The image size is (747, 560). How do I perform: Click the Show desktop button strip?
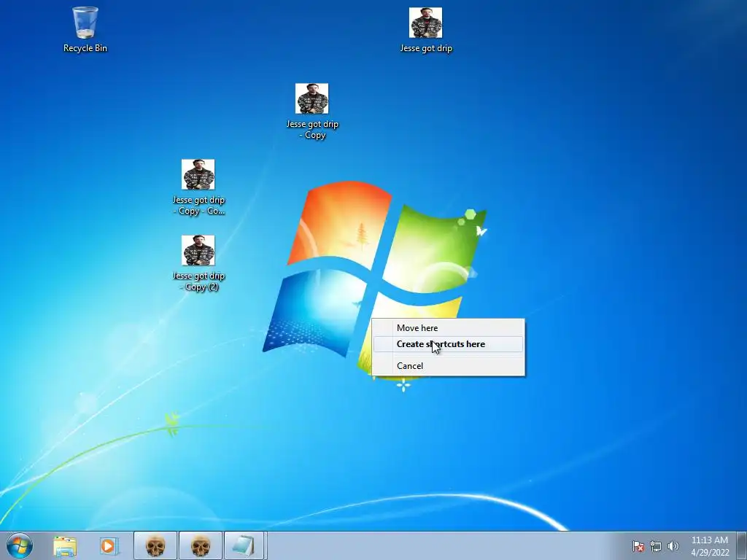pos(742,545)
